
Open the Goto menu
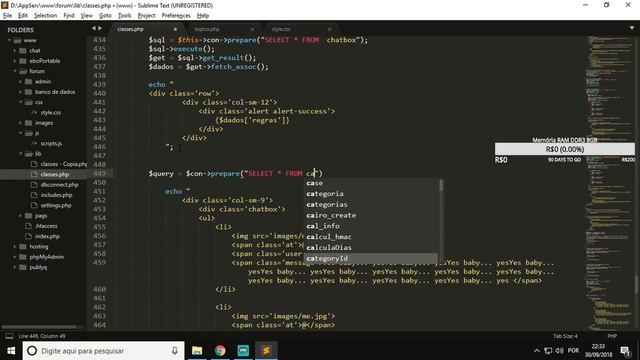pyautogui.click(x=105, y=16)
